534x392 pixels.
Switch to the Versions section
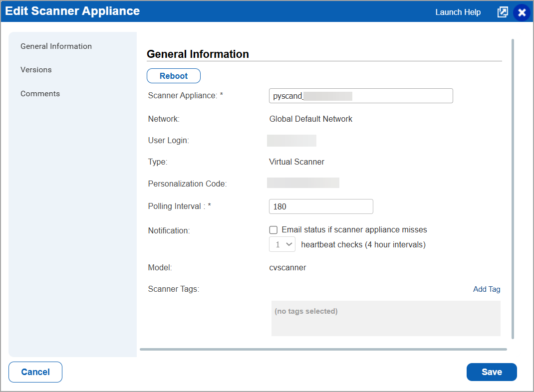point(36,70)
